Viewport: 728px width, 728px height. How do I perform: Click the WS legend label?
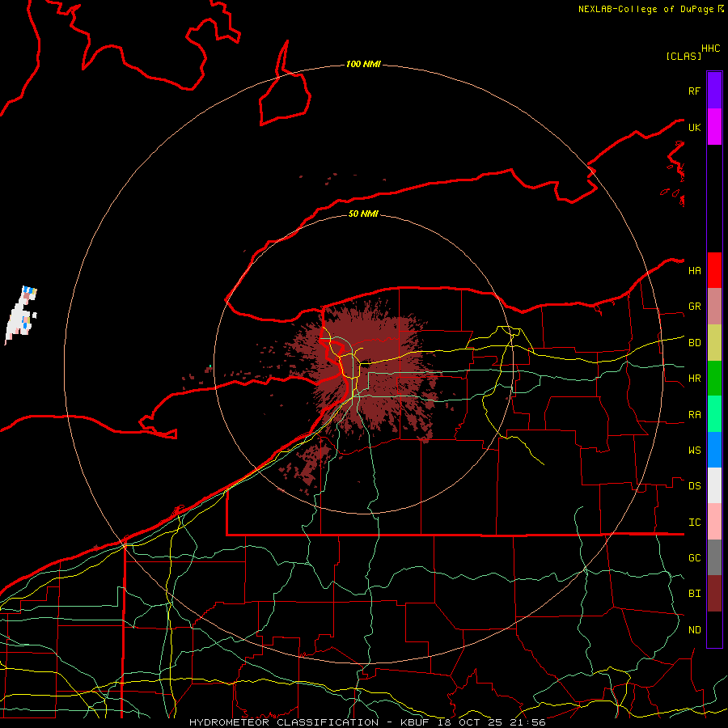point(695,451)
